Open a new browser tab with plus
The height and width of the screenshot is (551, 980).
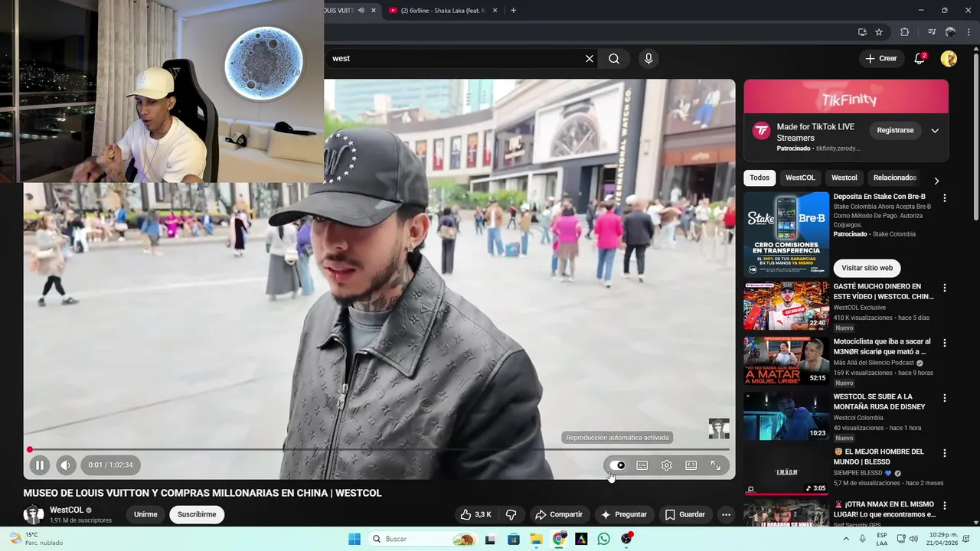pyautogui.click(x=513, y=11)
